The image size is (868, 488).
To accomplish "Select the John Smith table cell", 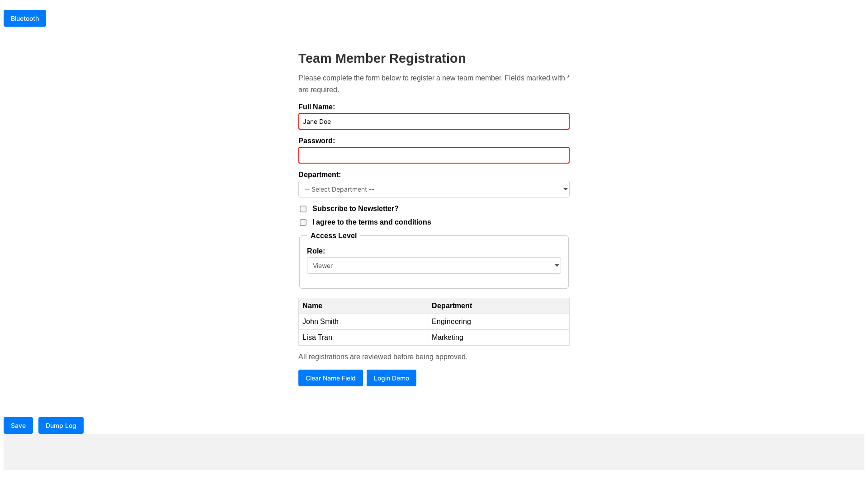I will 363,322.
